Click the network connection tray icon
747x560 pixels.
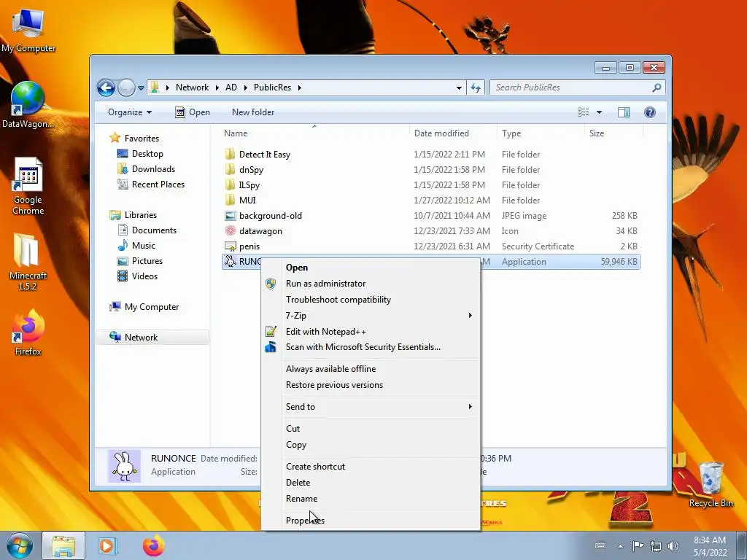(656, 545)
